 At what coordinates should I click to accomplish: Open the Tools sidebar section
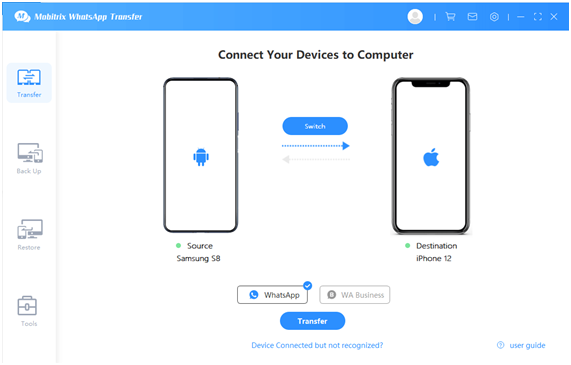coord(28,311)
